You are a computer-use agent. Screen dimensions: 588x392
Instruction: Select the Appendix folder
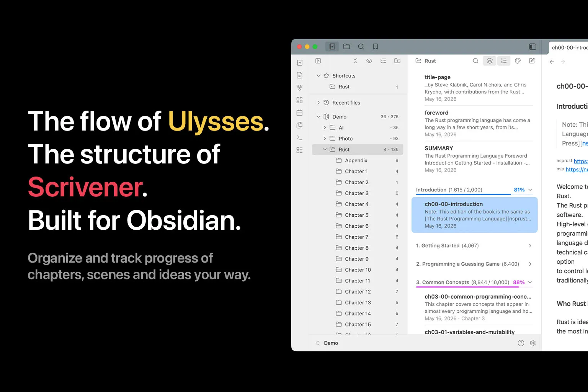point(358,160)
